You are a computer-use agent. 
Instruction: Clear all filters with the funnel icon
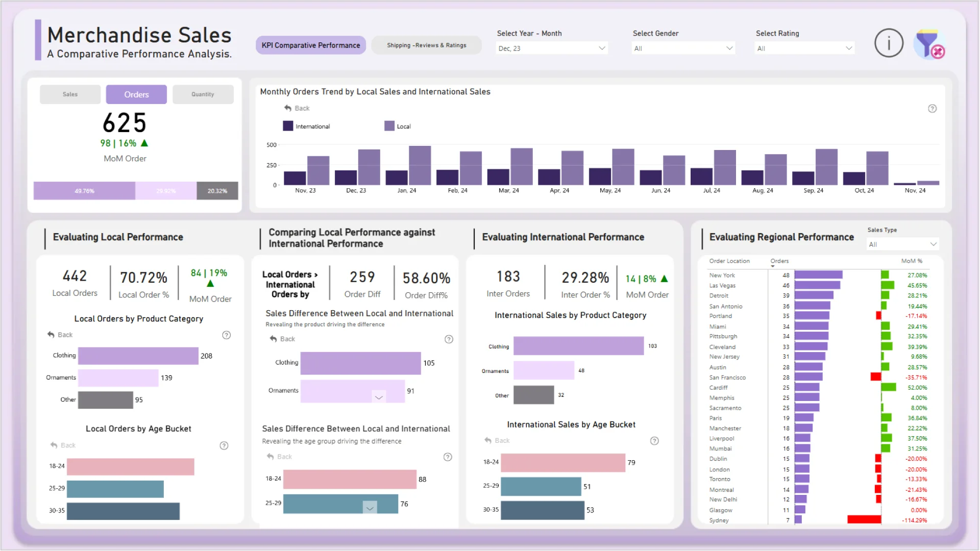(929, 44)
